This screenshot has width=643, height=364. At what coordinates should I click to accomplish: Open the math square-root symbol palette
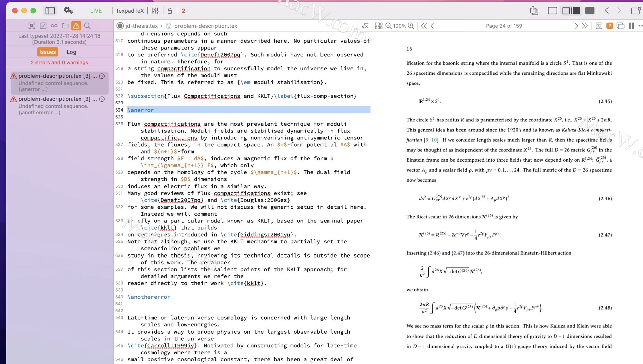click(365, 26)
